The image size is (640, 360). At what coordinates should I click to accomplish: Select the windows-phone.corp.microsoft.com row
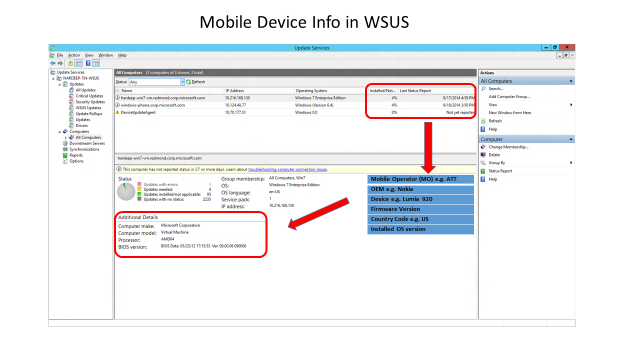296,105
